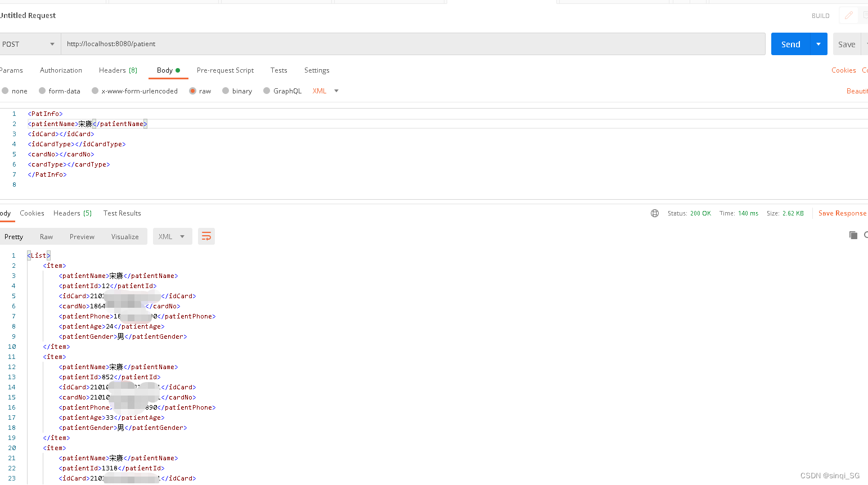Open the Test Results tab
The image size is (868, 485).
(122, 213)
